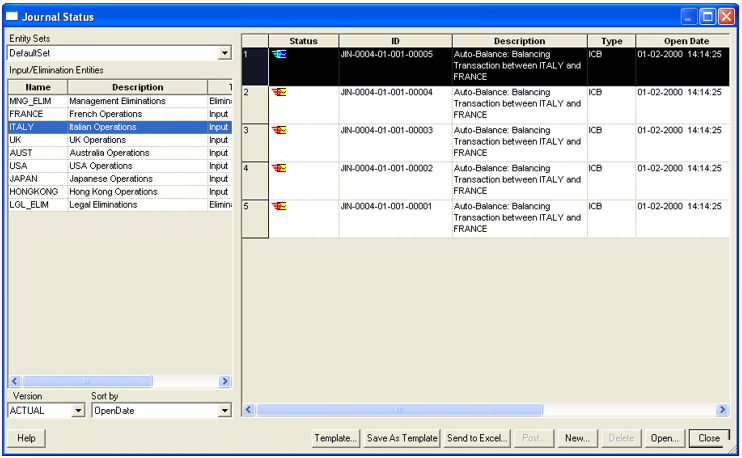Viewport: 742px width, 458px height.
Task: Click journal grid horizontal scrollbar thumb
Action: pos(399,410)
